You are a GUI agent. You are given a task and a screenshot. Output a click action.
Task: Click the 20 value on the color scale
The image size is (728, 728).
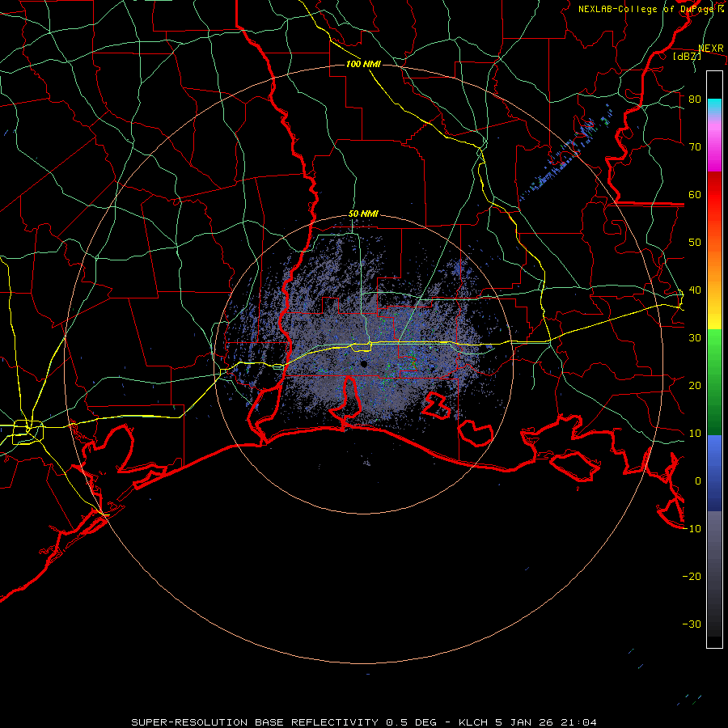695,385
